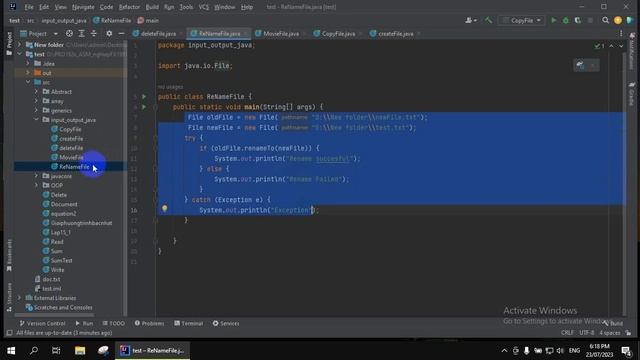Open the Project view selector dropdown

click(39, 33)
